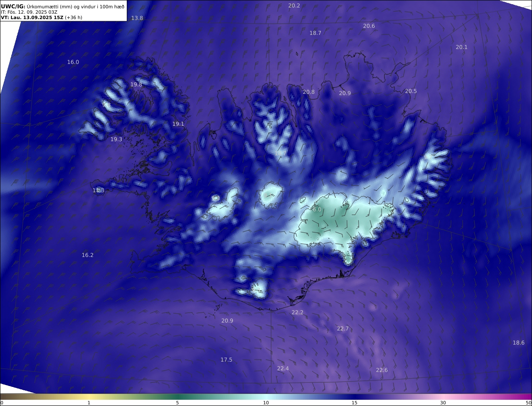Click the colour scale label 30
This screenshot has height=406, width=532.
443,403
